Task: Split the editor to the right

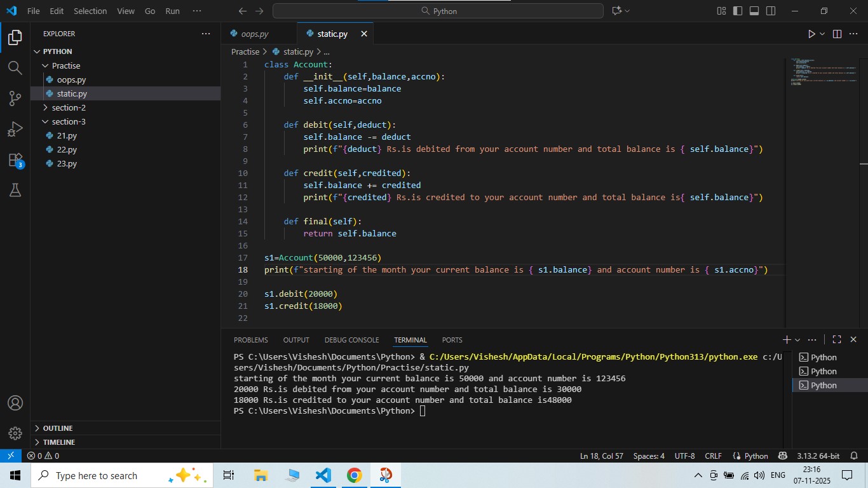Action: coord(837,34)
